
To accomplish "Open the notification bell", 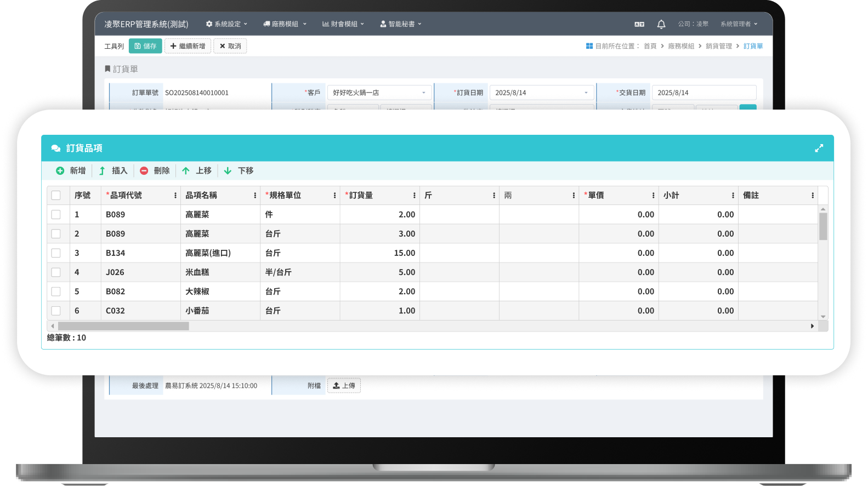I will (x=661, y=24).
